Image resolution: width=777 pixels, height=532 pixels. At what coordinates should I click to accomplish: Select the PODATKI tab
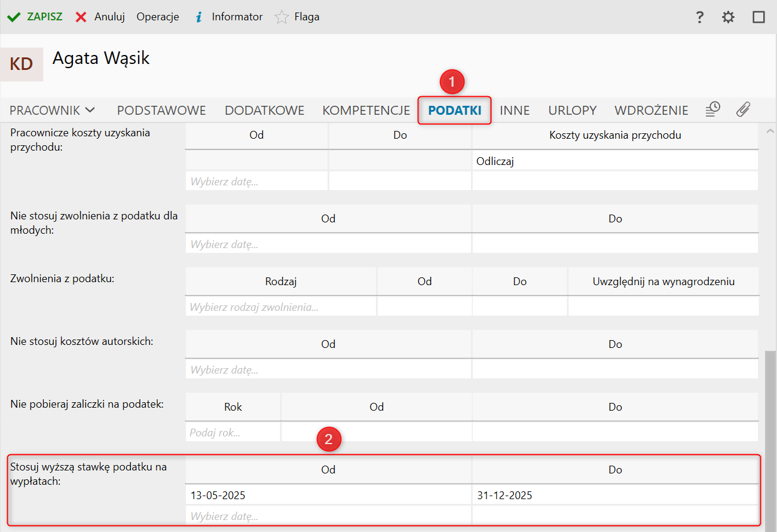[x=455, y=111]
